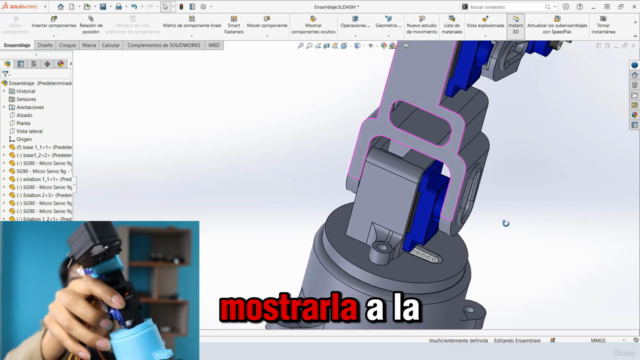Open the Options gear icon
The height and width of the screenshot is (360, 640).
[x=203, y=7]
